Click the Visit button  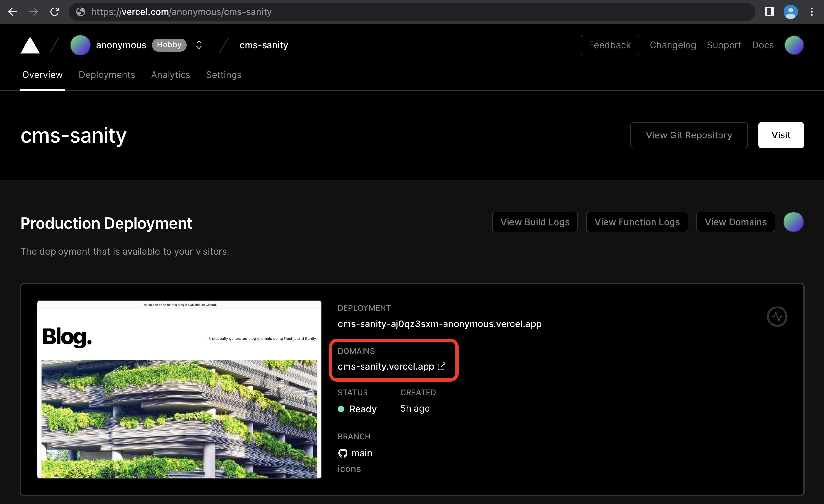[782, 135]
